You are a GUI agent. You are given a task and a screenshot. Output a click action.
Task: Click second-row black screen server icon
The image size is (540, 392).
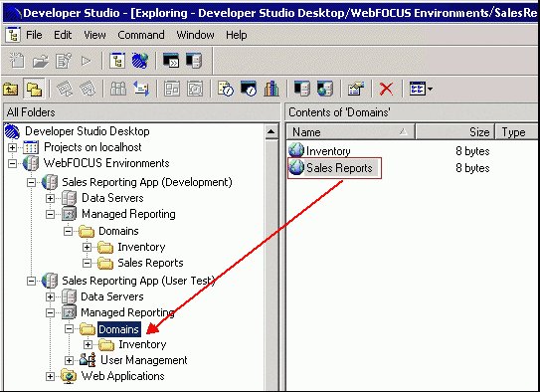[x=302, y=89]
